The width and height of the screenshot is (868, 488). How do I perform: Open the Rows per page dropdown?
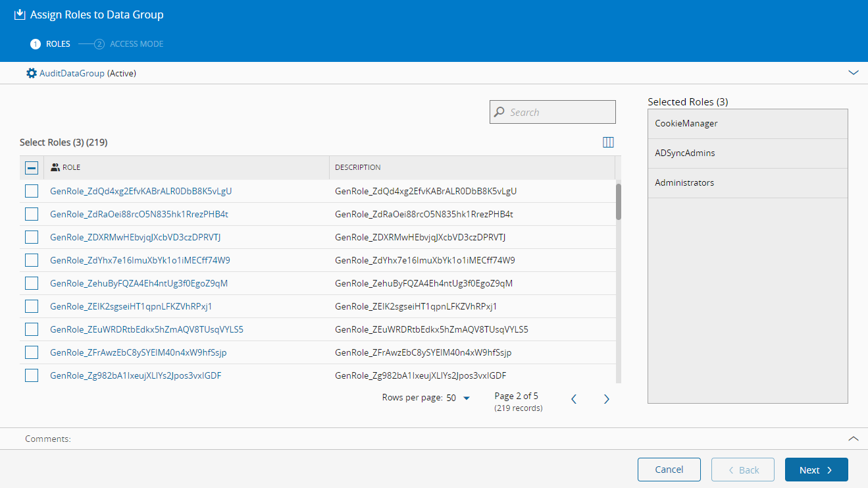458,398
